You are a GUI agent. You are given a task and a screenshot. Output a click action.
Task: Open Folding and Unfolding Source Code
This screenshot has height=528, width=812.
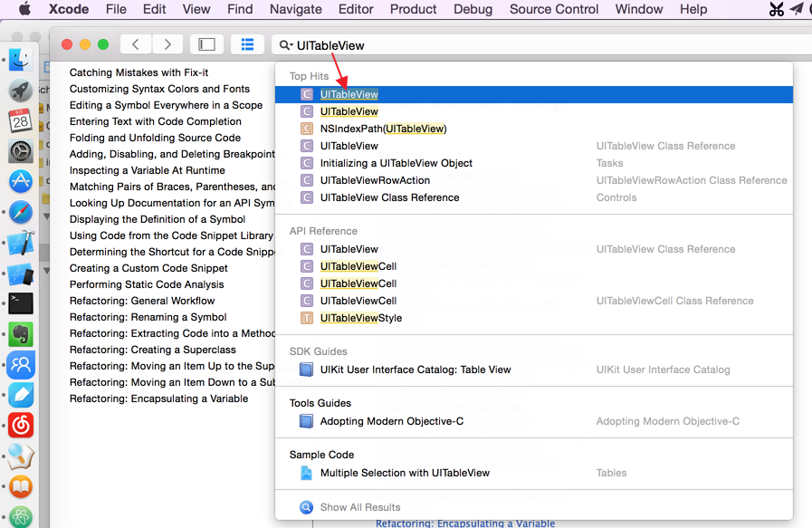click(x=155, y=138)
